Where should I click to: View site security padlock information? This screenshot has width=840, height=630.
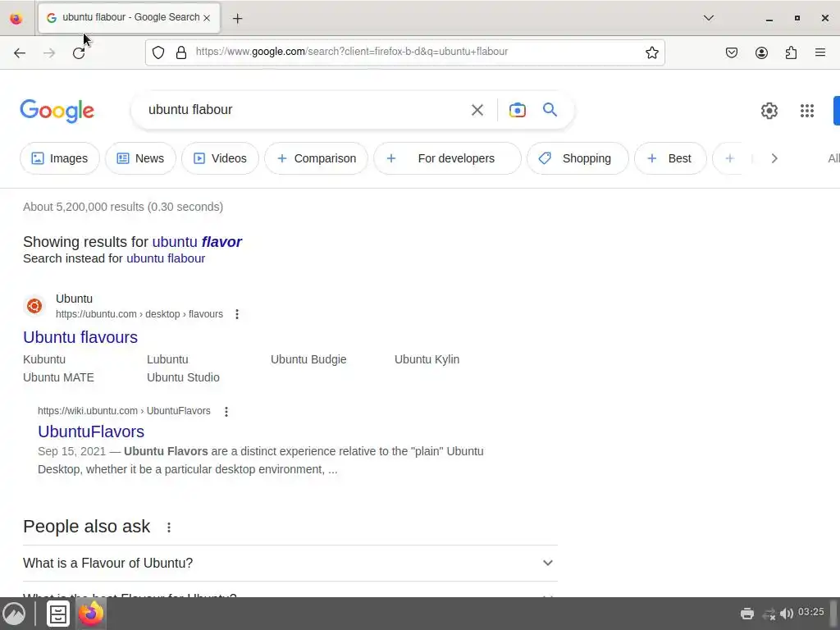coord(181,52)
